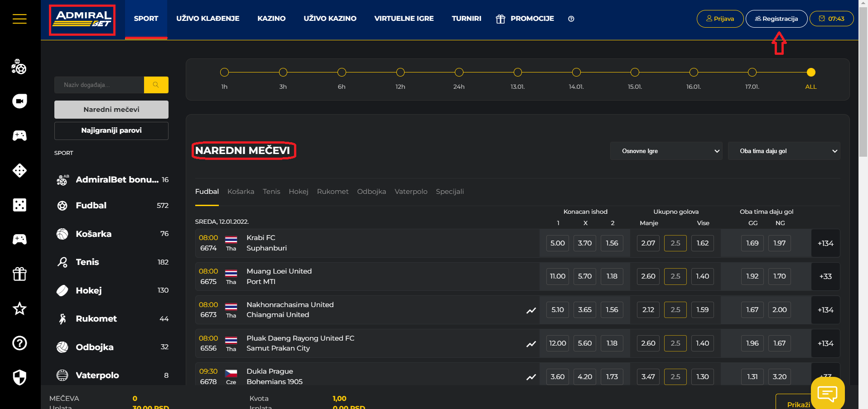
Task: Set time filter to 1h
Action: pos(224,72)
